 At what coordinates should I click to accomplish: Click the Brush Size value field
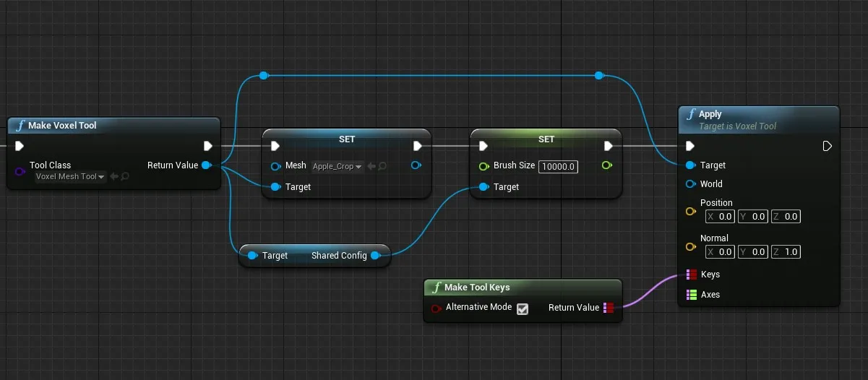(x=558, y=167)
